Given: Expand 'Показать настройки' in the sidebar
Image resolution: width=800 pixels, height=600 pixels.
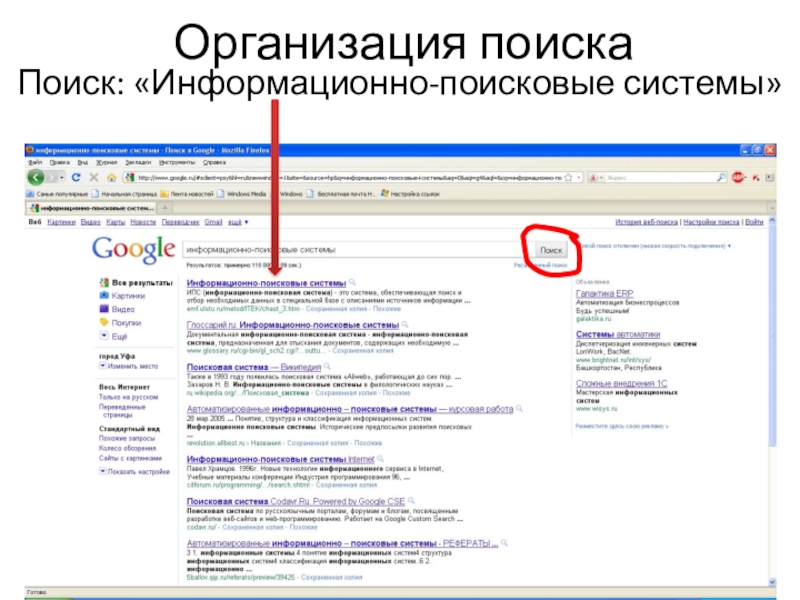Looking at the screenshot, I should point(134,471).
